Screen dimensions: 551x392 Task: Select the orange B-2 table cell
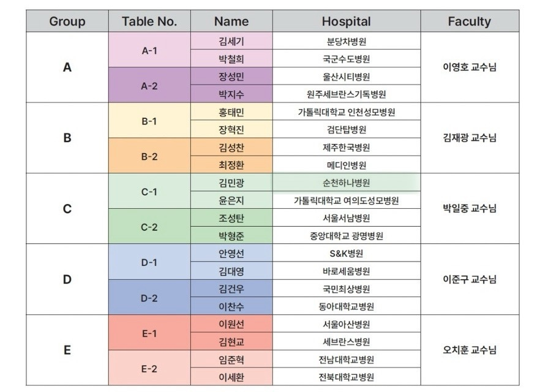[x=149, y=156]
